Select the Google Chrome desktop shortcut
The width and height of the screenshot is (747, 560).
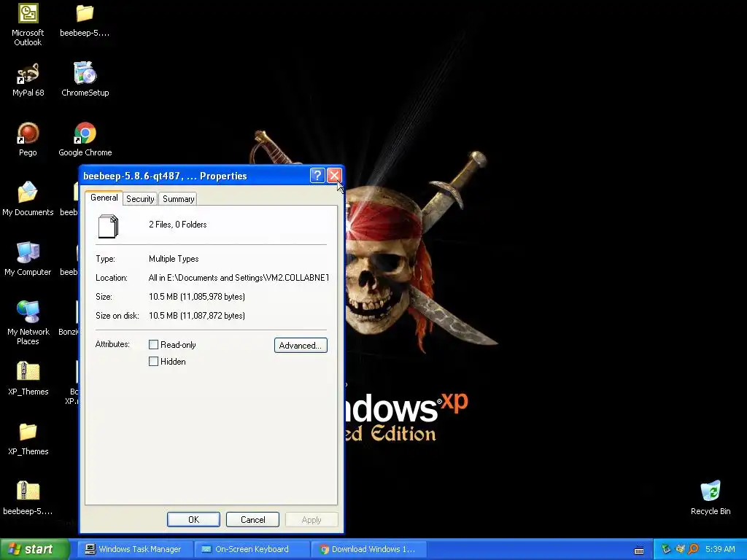[x=85, y=139]
